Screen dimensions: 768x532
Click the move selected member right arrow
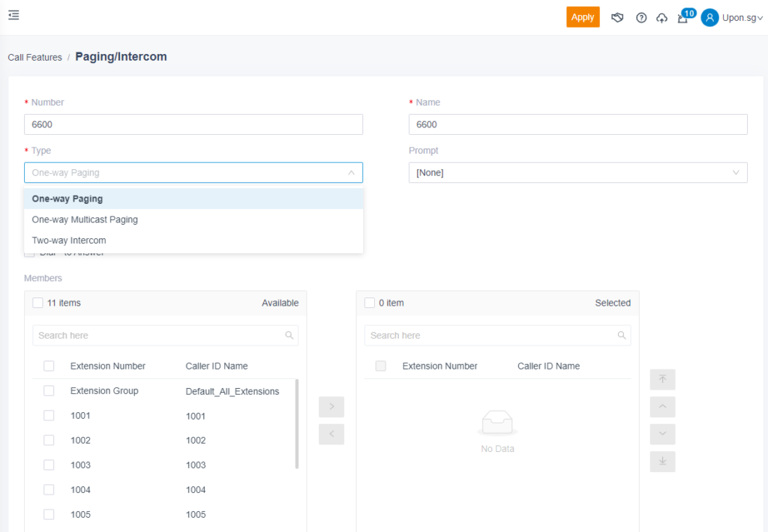point(331,407)
